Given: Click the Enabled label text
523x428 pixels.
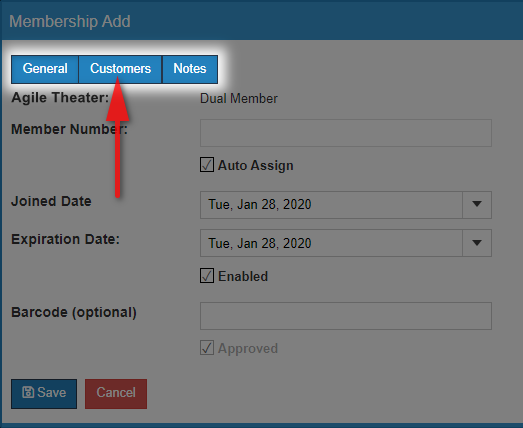Looking at the screenshot, I should 243,276.
